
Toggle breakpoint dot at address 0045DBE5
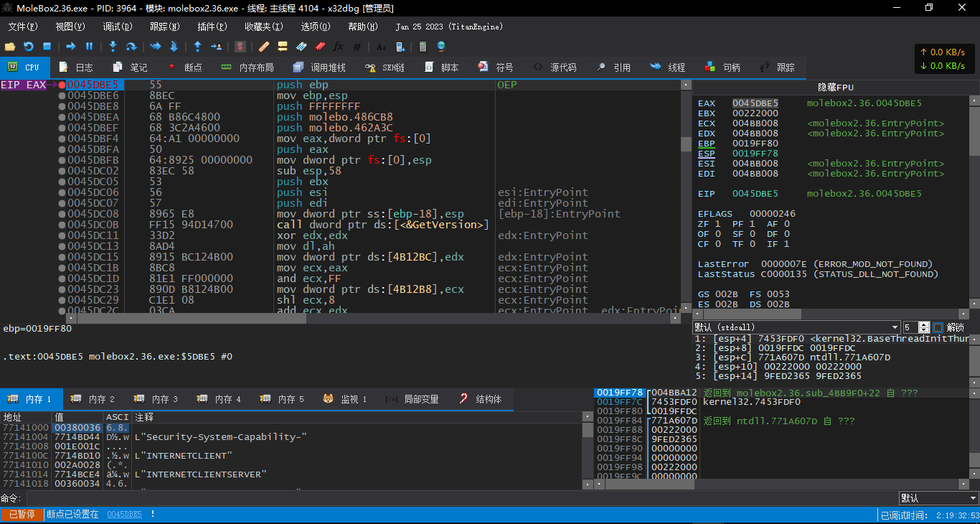(x=62, y=85)
